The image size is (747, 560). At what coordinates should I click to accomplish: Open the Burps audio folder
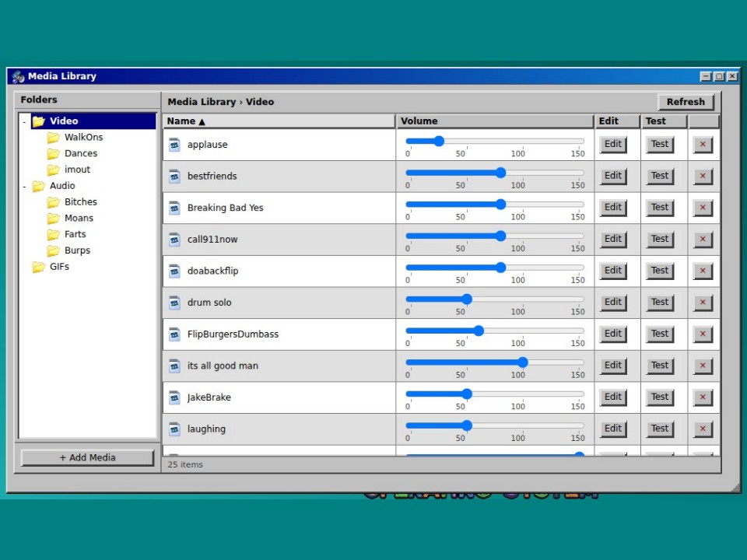(x=77, y=250)
